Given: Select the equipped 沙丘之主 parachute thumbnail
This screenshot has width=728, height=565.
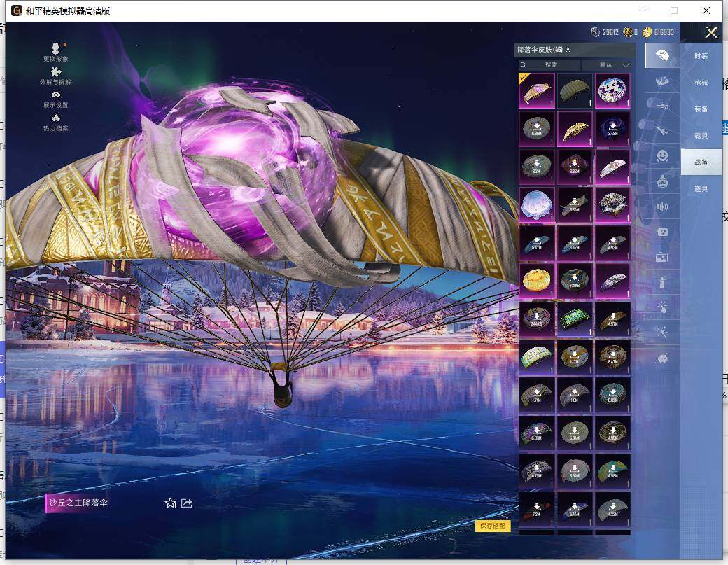Looking at the screenshot, I should tap(537, 90).
